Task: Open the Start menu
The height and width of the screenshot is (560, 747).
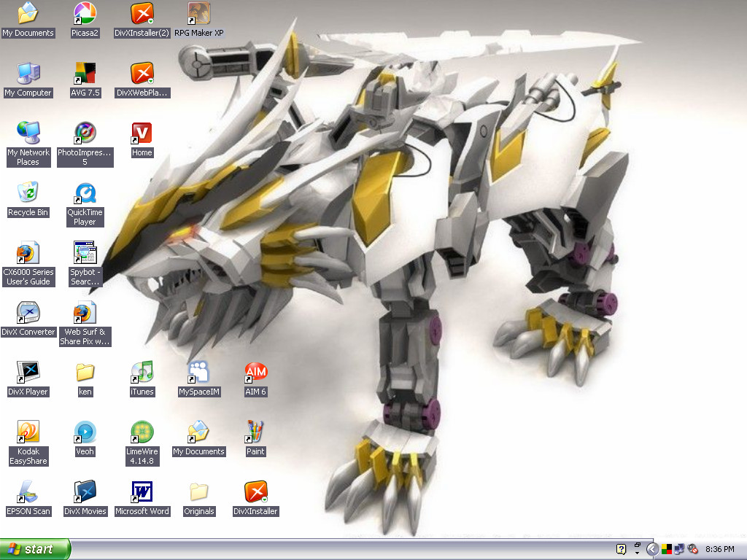Action: 35,549
